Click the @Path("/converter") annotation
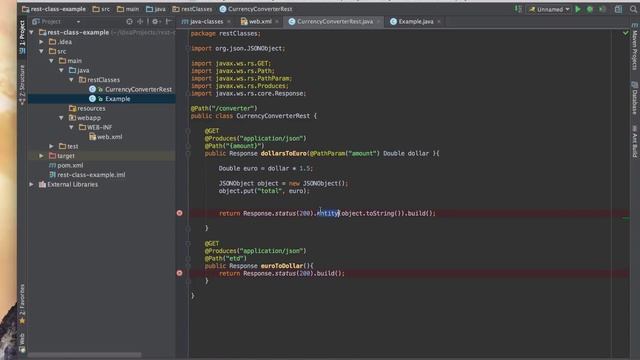The image size is (640, 360). (224, 109)
